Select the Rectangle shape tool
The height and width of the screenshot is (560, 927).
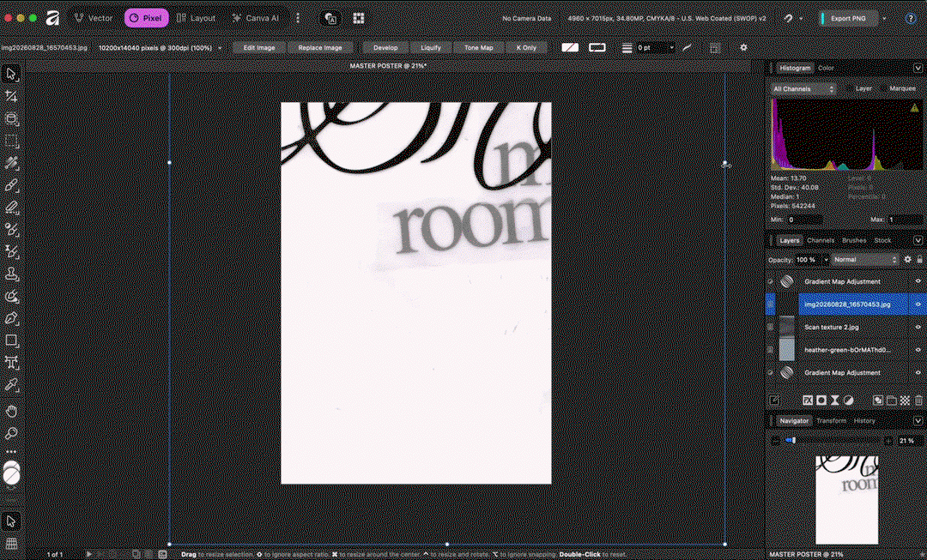pyautogui.click(x=10, y=340)
